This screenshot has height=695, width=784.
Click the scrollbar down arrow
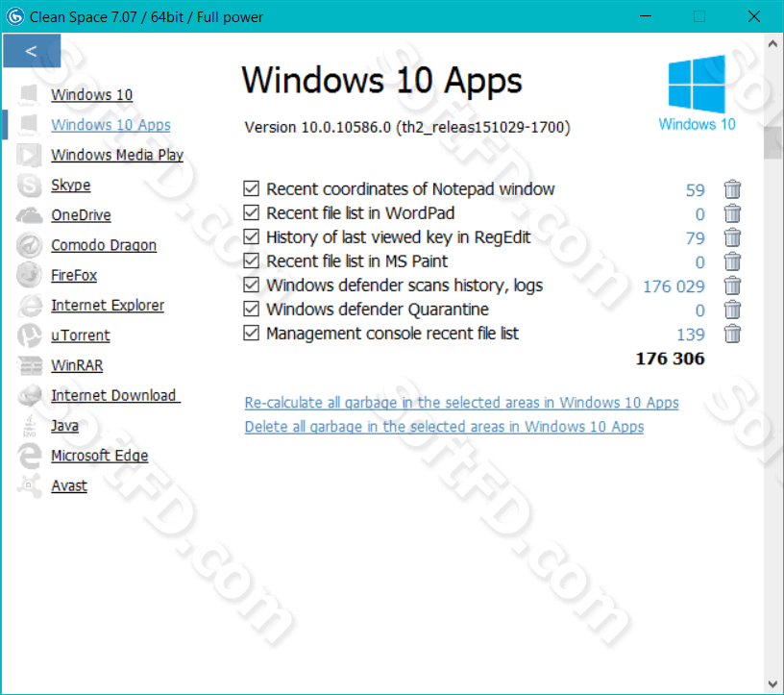772,684
